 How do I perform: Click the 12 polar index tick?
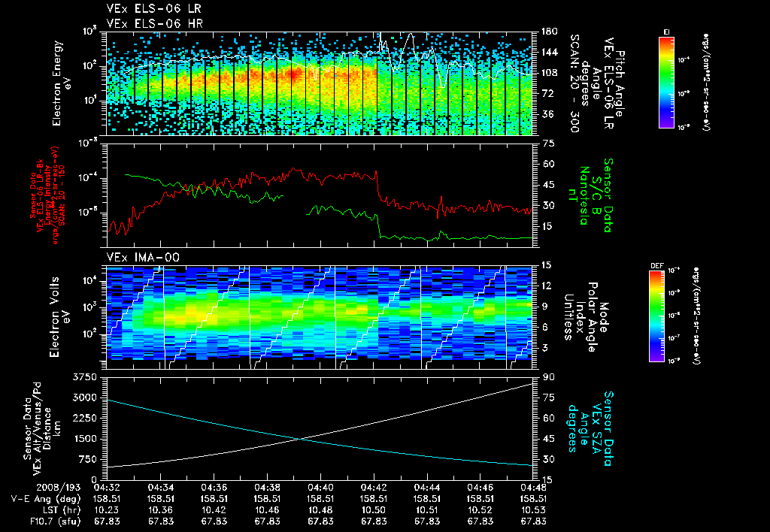546,286
